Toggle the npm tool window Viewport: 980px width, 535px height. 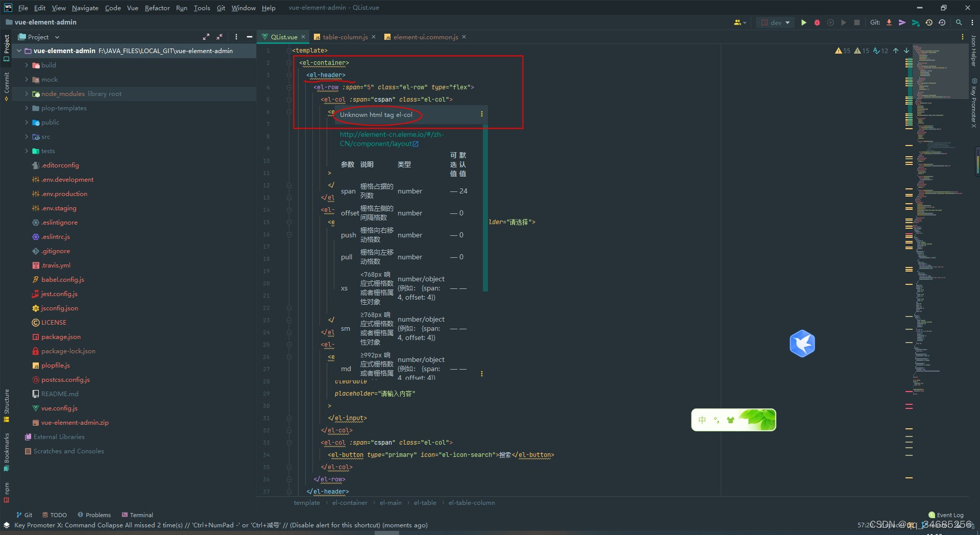[x=6, y=492]
